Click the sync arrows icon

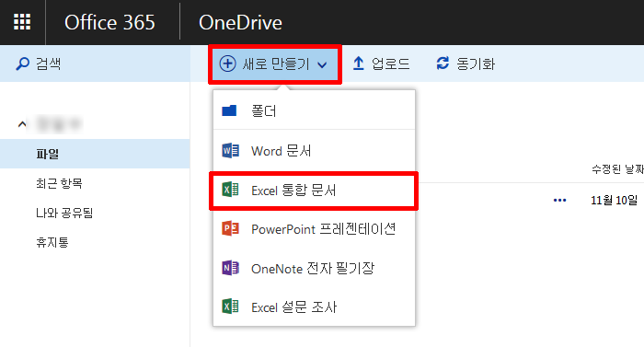[x=443, y=64]
